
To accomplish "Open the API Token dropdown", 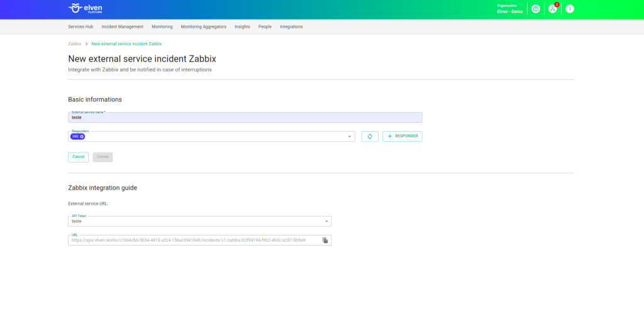I will point(326,222).
